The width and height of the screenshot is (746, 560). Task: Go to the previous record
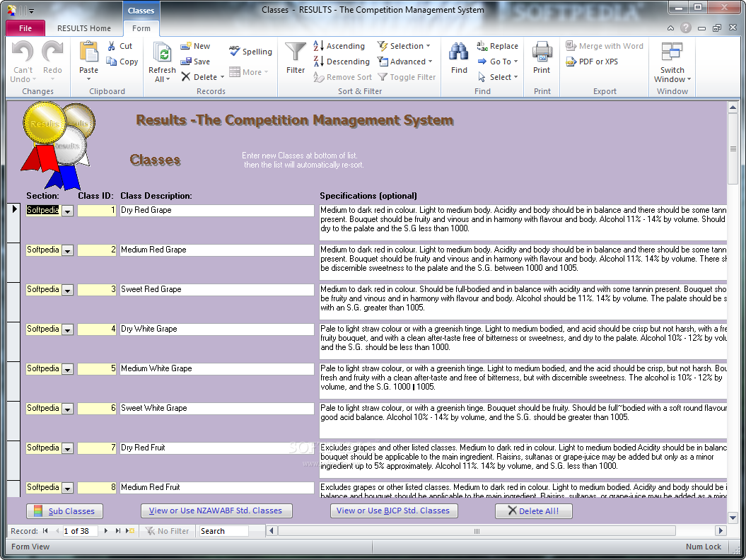[57, 531]
